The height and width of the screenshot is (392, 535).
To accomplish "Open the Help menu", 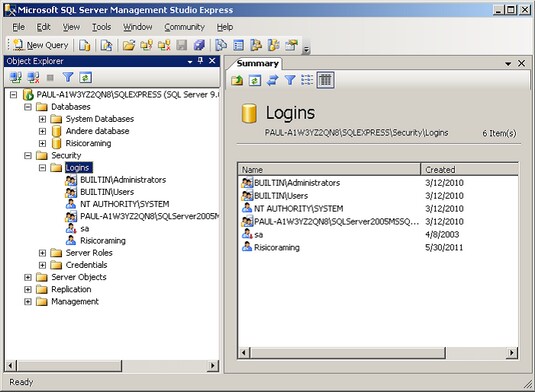I will (x=225, y=27).
